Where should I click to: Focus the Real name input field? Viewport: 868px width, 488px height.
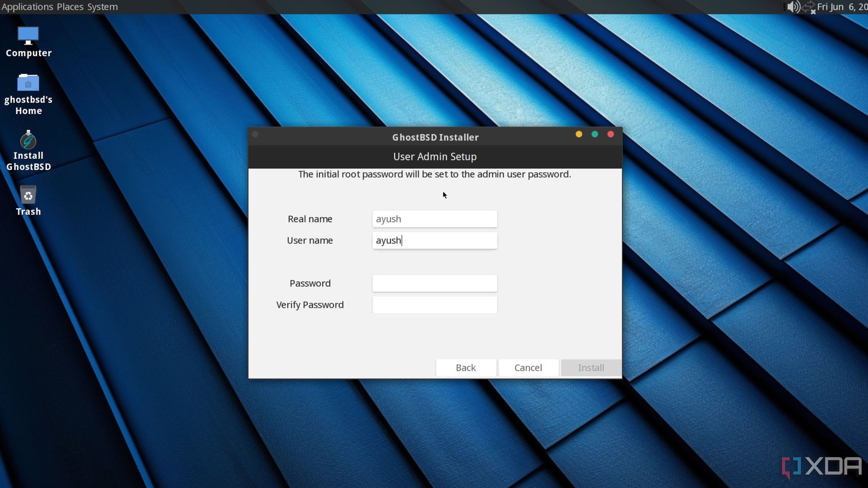[x=435, y=219]
